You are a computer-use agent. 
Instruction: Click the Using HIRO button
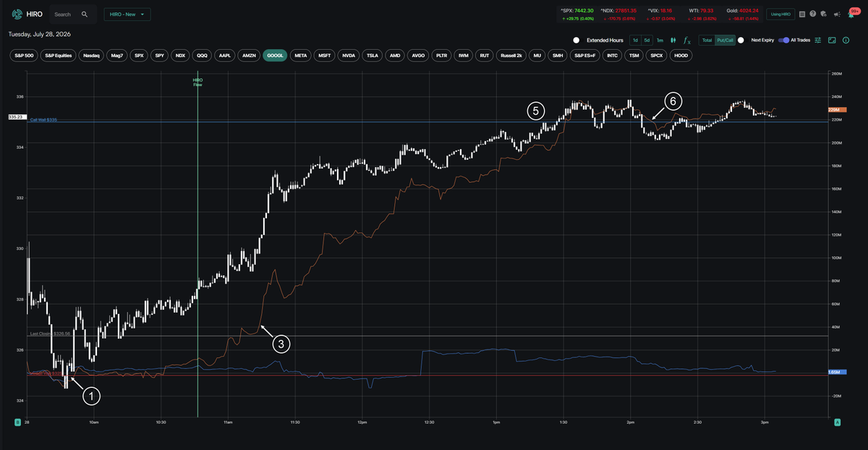[781, 14]
